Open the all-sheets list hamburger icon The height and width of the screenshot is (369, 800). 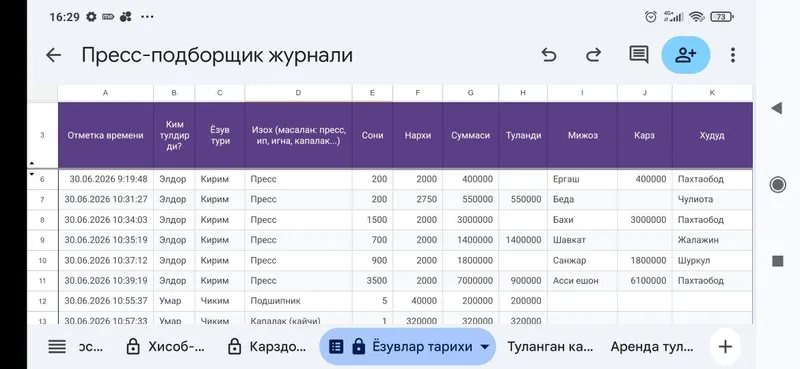coord(57,347)
